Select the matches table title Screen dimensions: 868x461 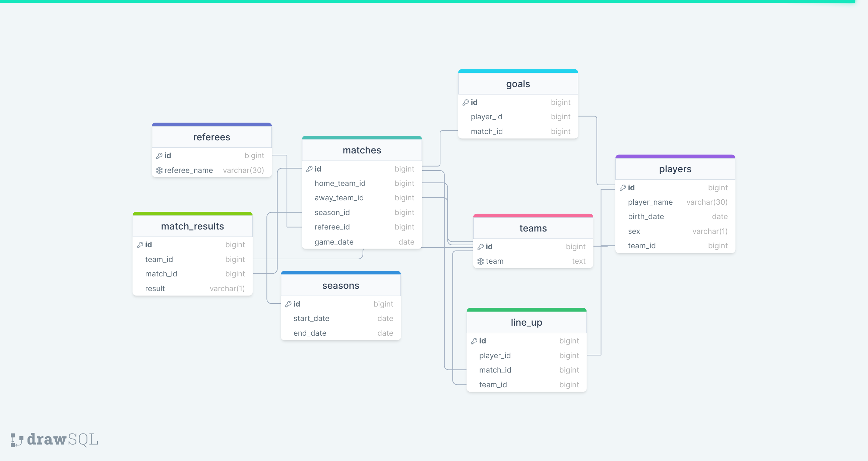362,150
